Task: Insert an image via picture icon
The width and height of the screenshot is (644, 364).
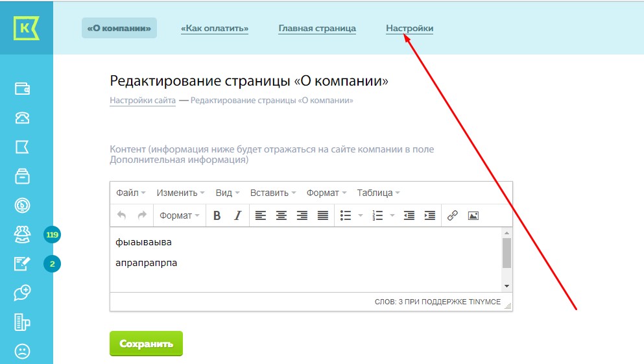Action: (473, 215)
